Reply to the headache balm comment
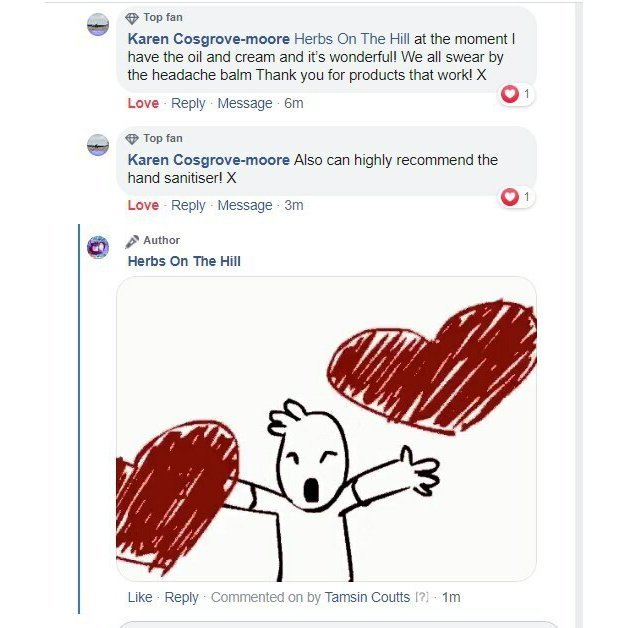Screen dimensions: 628x628 tap(188, 103)
